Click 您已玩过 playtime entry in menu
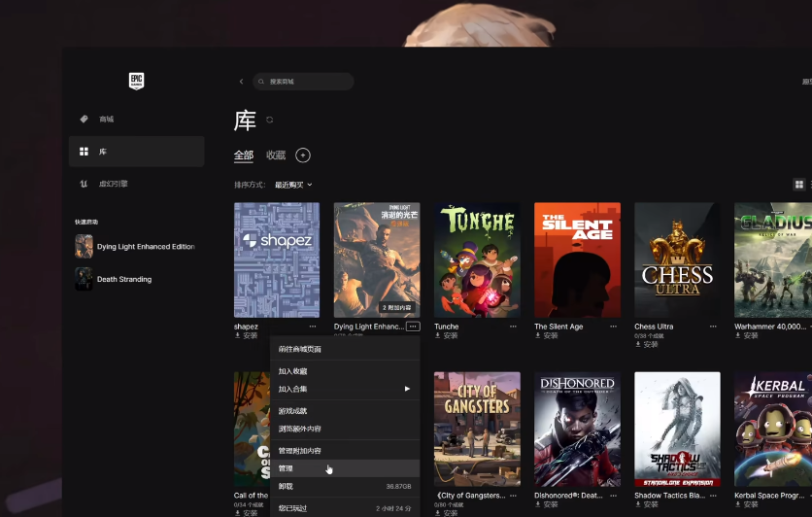The image size is (812, 517). coord(345,508)
